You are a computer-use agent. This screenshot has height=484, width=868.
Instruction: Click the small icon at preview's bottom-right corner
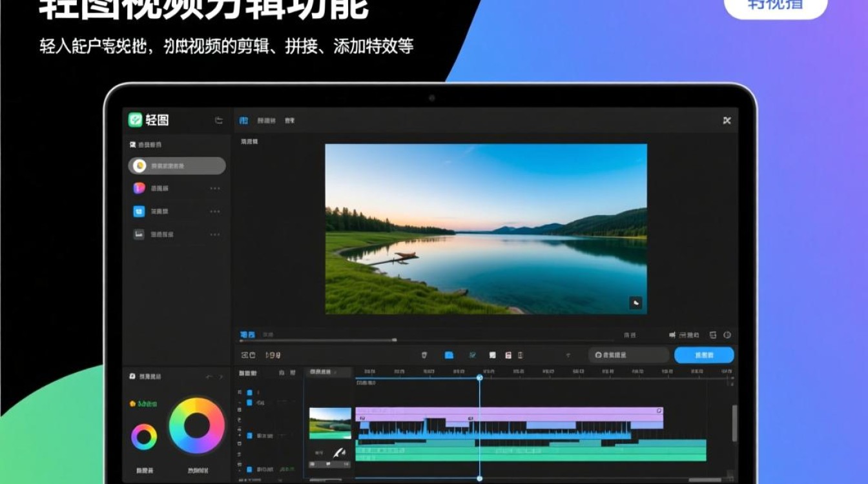[635, 303]
